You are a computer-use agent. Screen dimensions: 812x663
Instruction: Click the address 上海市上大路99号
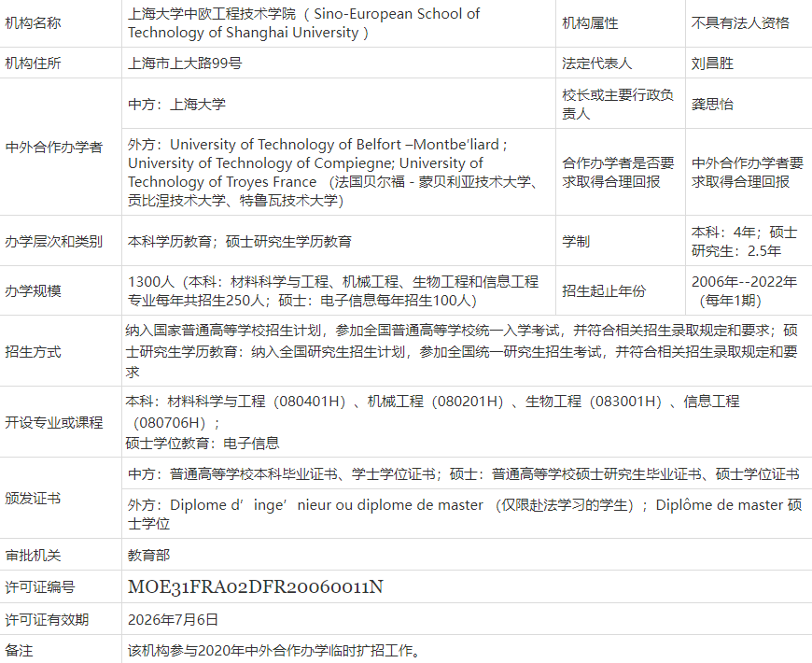pyautogui.click(x=185, y=63)
